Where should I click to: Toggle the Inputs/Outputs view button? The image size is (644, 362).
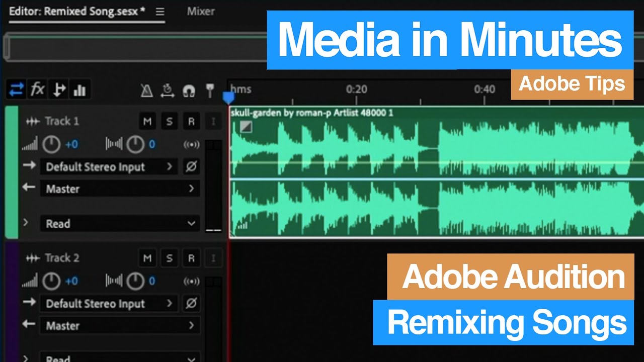(x=16, y=90)
